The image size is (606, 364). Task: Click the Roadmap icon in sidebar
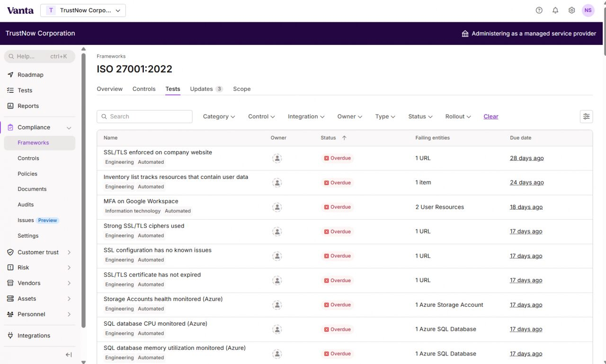[10, 75]
